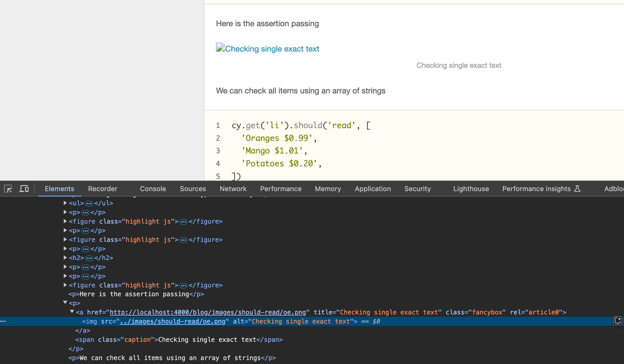
Task: Select the <span class="caption"> DOM row
Action: coord(179,340)
